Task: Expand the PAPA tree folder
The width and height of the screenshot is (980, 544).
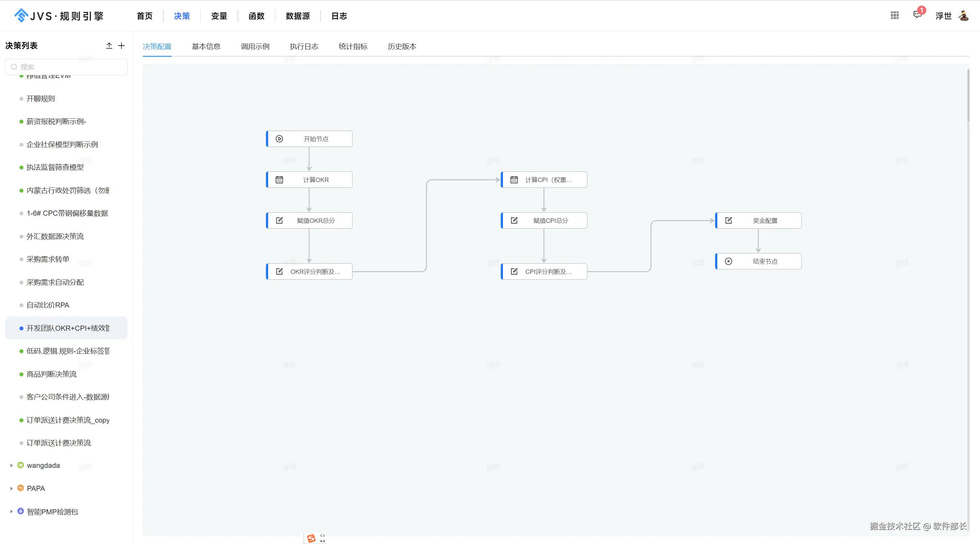Action: (12, 489)
